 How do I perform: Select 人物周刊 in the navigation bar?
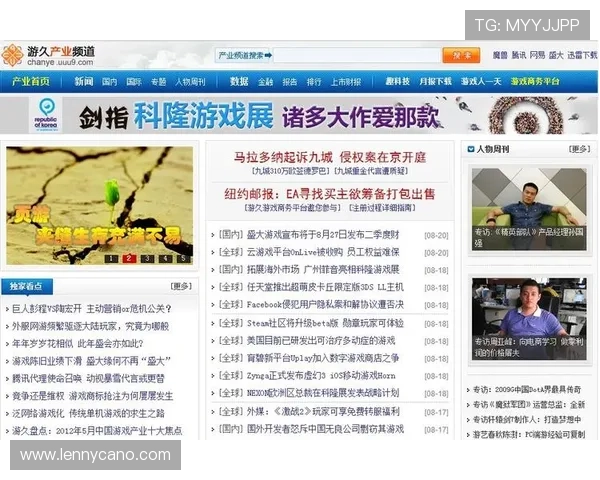point(191,82)
